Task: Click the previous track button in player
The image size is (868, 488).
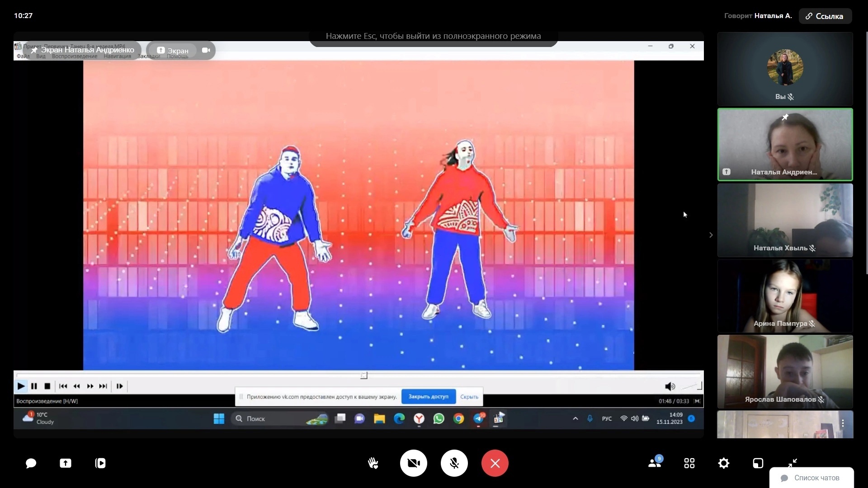Action: pyautogui.click(x=63, y=386)
